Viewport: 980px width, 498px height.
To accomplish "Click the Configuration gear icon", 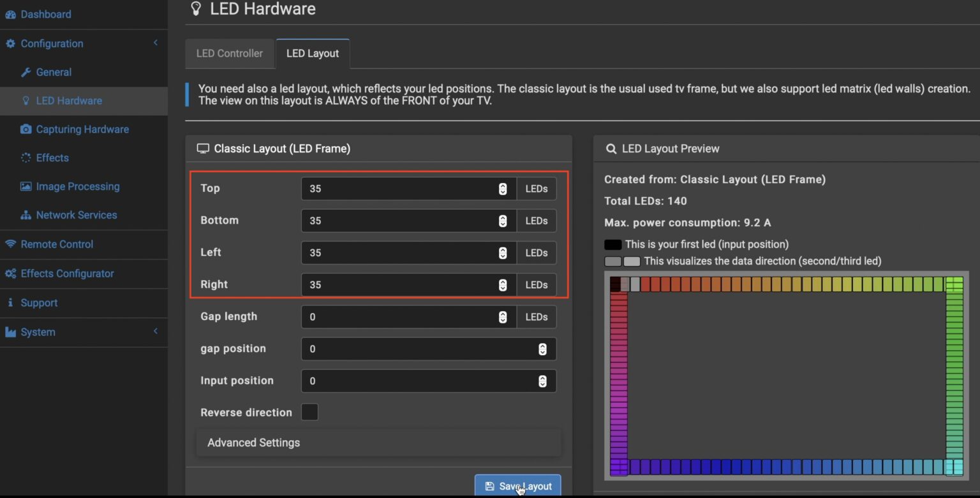I will click(x=10, y=43).
